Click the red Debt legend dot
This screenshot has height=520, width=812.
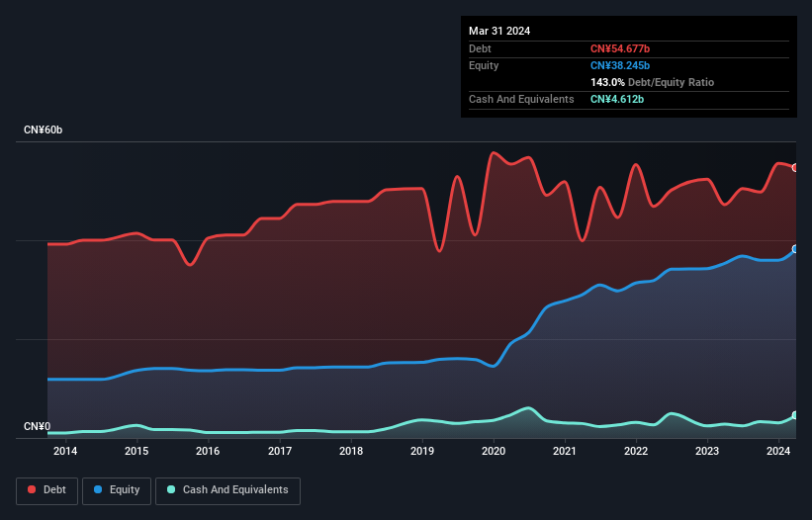[32, 489]
